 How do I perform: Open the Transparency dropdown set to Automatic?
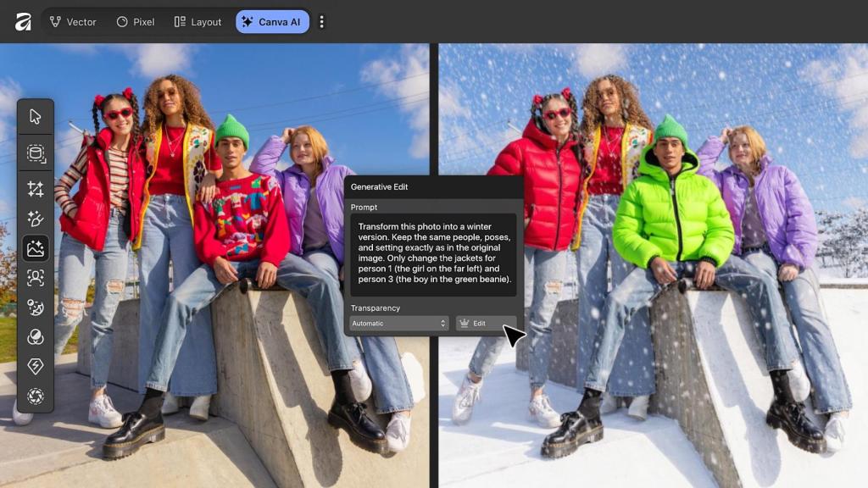(x=398, y=323)
